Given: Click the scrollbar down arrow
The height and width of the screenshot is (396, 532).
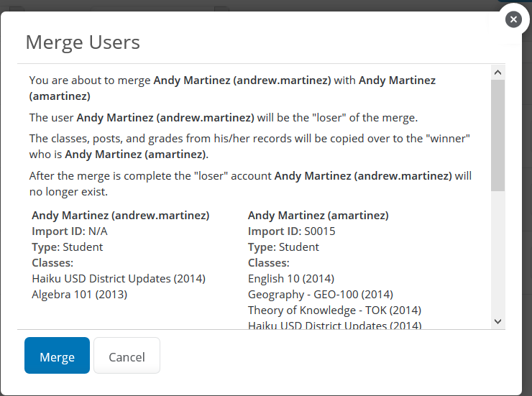Looking at the screenshot, I should (x=497, y=321).
